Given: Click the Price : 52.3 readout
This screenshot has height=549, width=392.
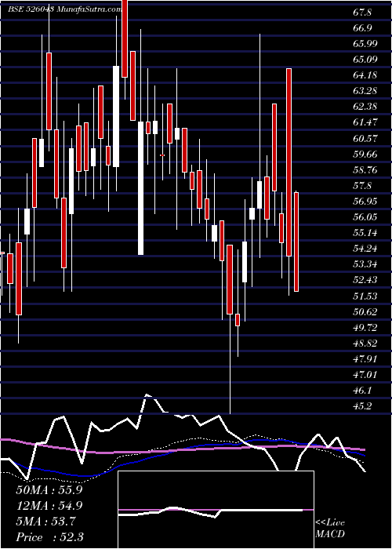Looking at the screenshot, I should coord(49,537).
